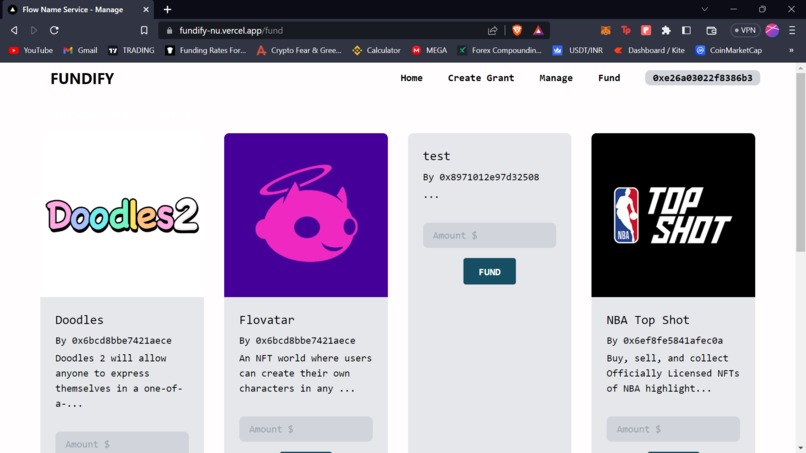
Task: Focus the Amount $ field in test card
Action: 489,235
